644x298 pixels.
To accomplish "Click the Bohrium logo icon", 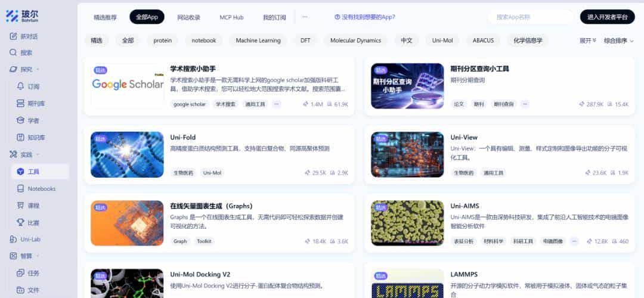I will (x=11, y=16).
